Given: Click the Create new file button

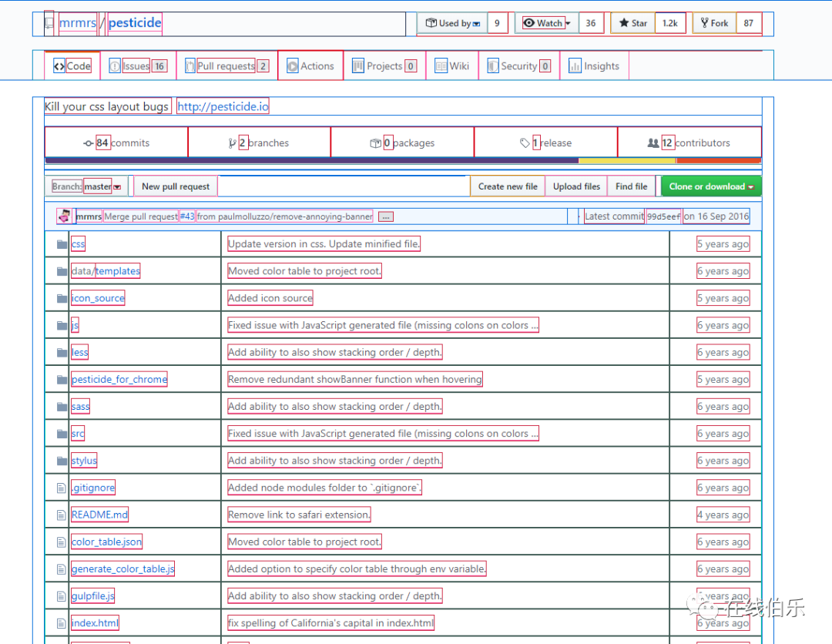Looking at the screenshot, I should pos(508,186).
